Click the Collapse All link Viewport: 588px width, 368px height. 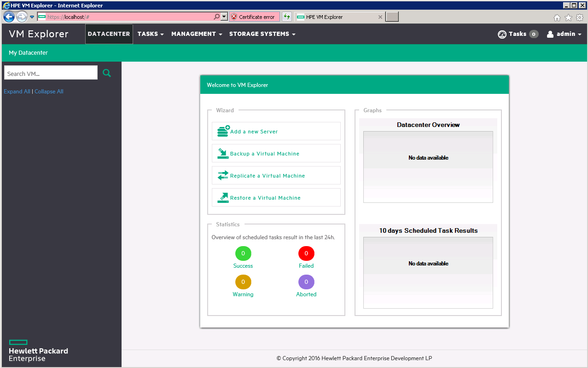pyautogui.click(x=49, y=92)
